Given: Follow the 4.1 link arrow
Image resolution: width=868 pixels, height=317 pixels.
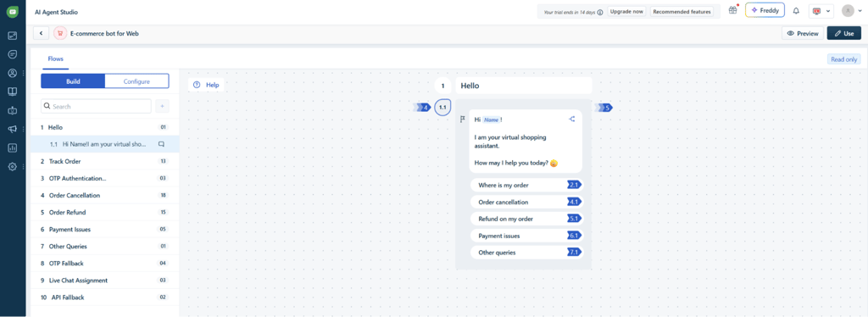Looking at the screenshot, I should click(575, 202).
